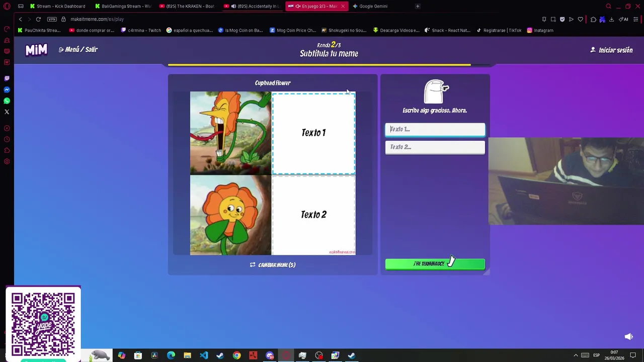Open WhatsApp in the Opera sidebar
This screenshot has width=644, height=362.
(7, 101)
